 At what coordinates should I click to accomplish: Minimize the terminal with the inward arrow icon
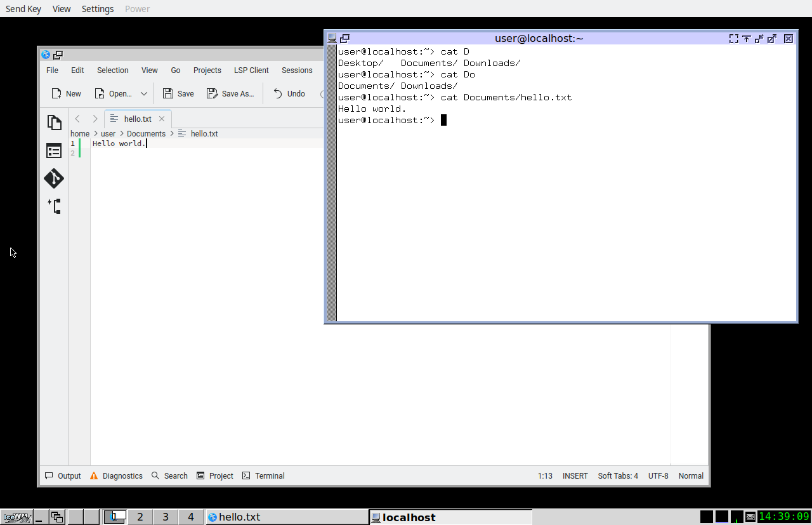pyautogui.click(x=759, y=38)
